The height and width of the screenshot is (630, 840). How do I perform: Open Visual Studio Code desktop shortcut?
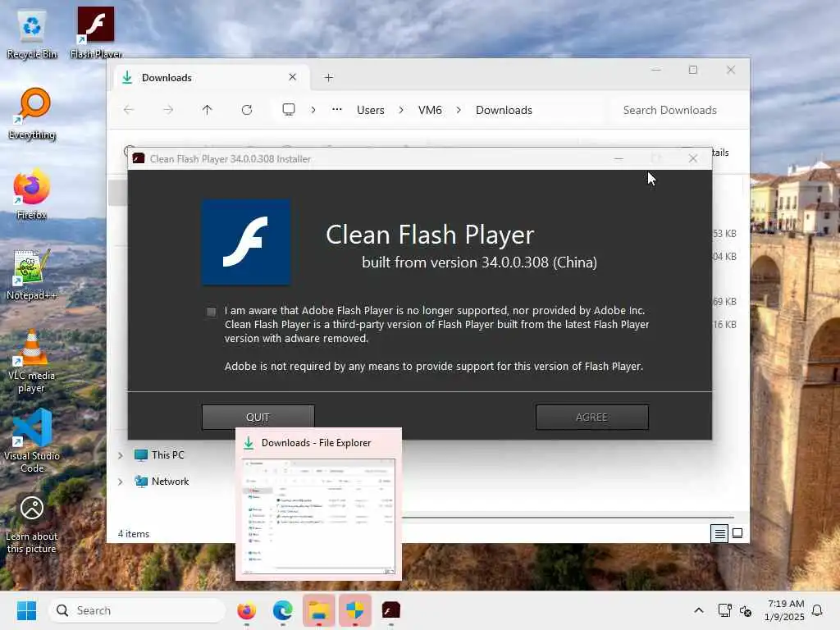pyautogui.click(x=32, y=441)
